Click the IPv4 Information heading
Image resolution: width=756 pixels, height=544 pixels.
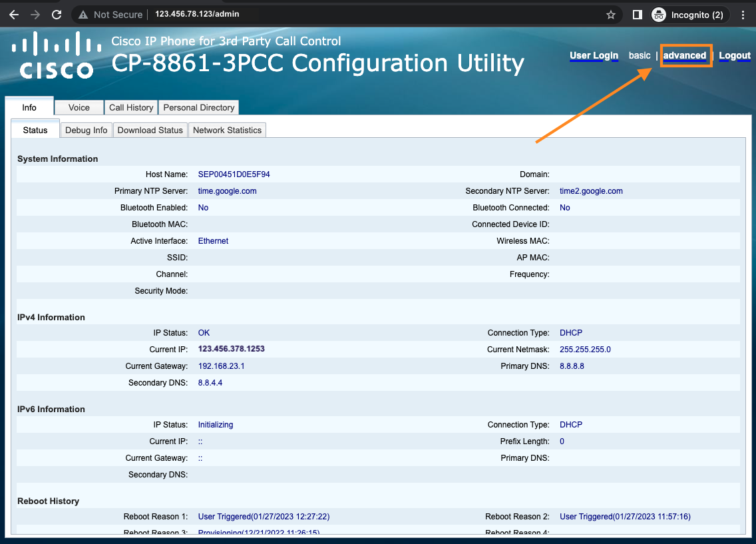pos(51,318)
